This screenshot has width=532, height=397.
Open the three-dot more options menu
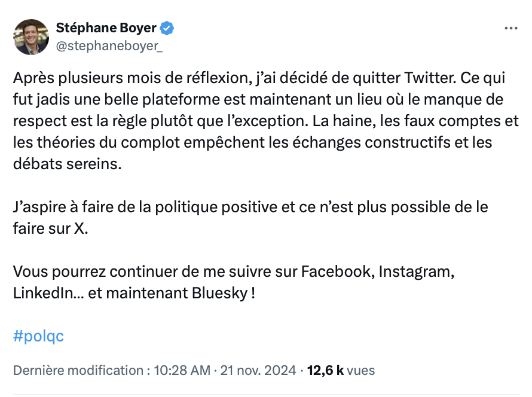(x=510, y=28)
